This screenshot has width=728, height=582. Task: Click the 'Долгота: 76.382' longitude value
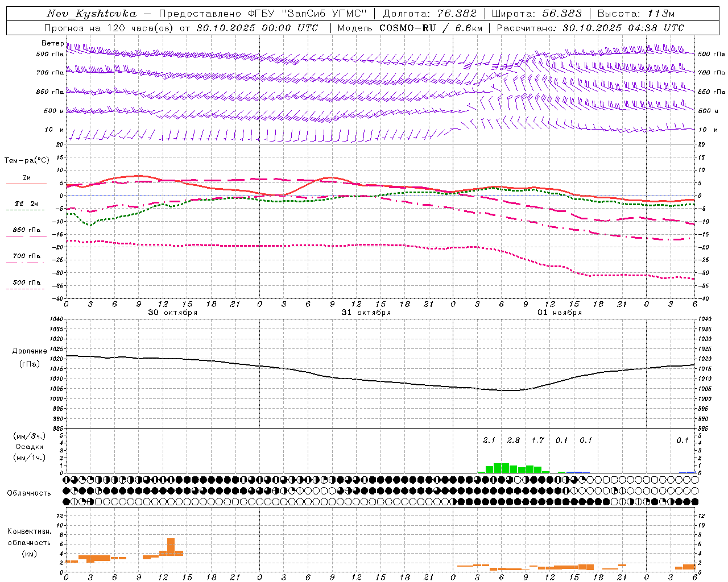coord(430,14)
